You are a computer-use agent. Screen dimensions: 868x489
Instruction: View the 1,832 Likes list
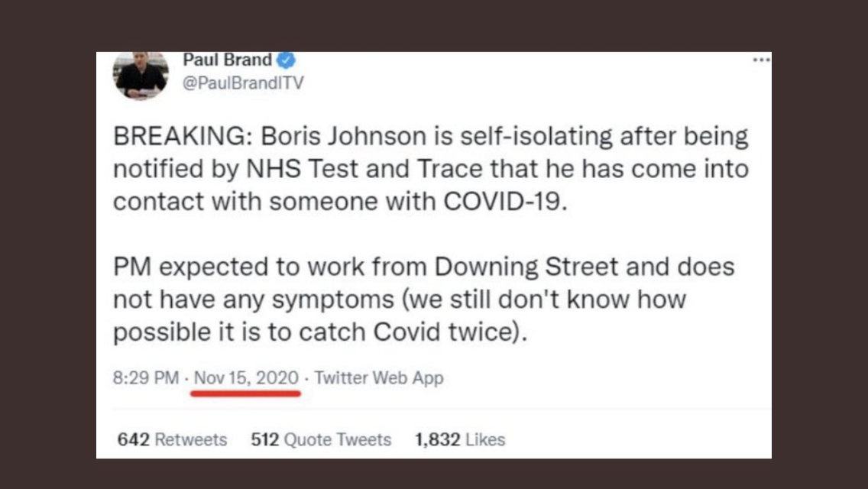click(460, 439)
